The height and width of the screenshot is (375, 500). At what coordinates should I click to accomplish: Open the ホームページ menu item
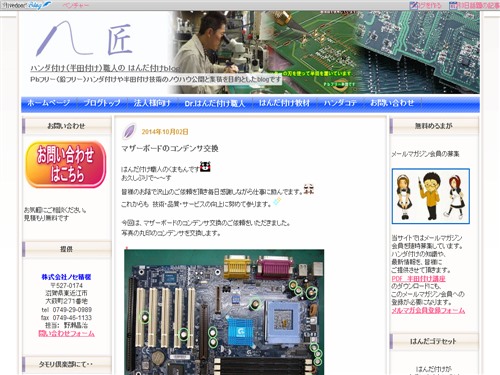49,103
